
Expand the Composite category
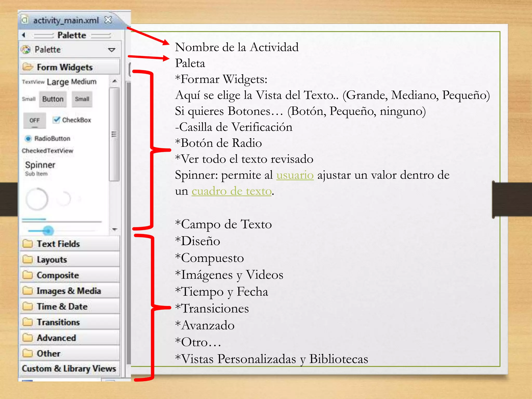(70, 275)
